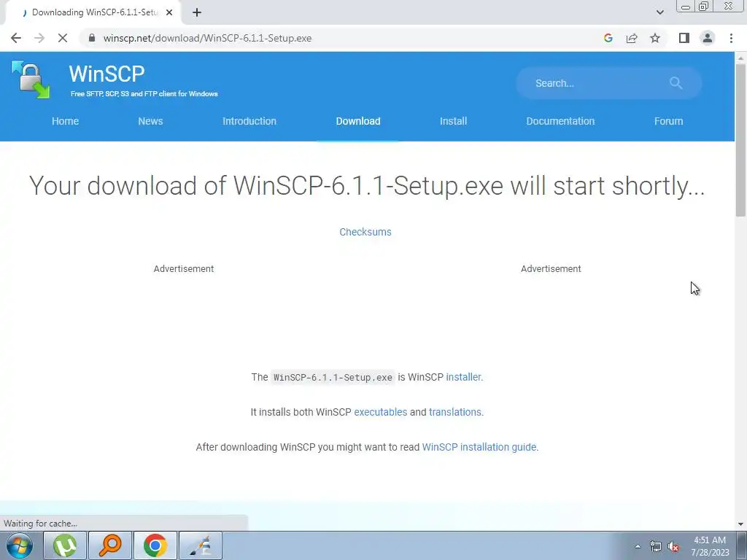Select the Download menu item
This screenshot has height=560, width=747.
click(358, 121)
